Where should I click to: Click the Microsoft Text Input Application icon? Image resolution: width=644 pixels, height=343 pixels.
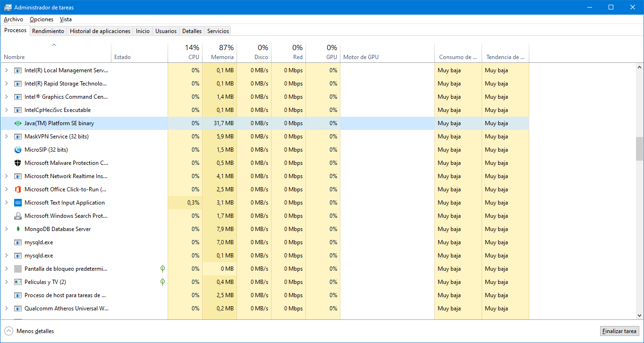[18, 203]
